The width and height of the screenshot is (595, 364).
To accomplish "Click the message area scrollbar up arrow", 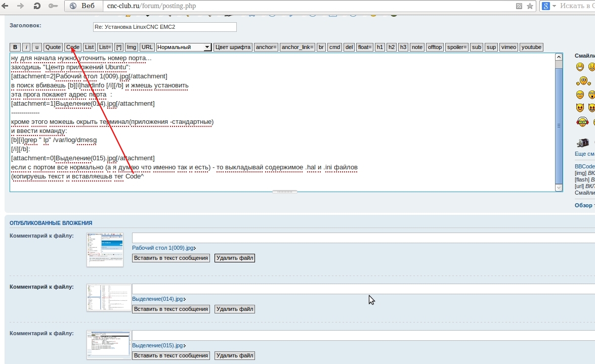I will (559, 57).
